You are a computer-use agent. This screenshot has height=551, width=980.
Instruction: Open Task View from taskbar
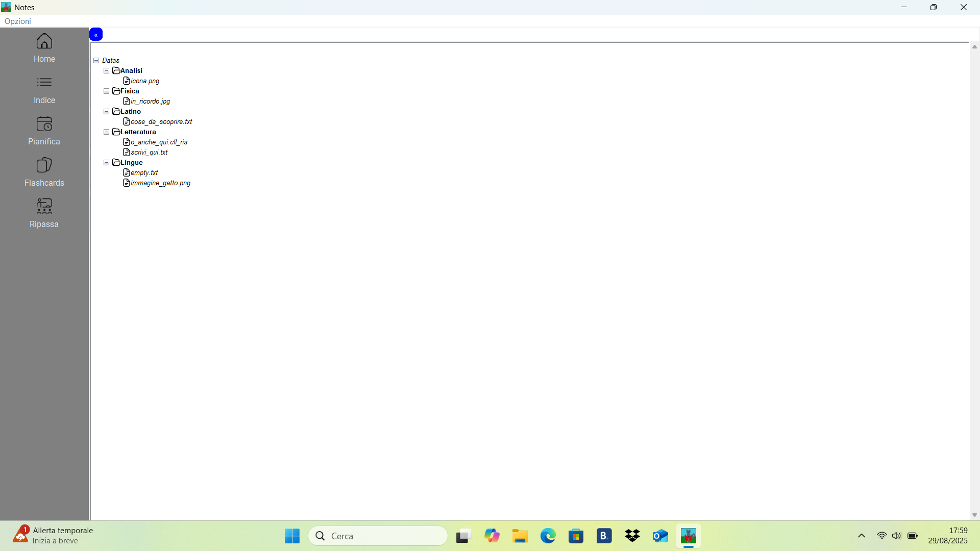(x=463, y=536)
